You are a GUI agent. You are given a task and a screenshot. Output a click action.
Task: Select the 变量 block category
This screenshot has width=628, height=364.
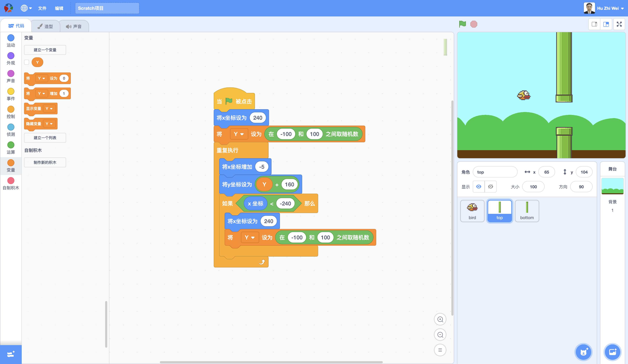[x=11, y=166]
